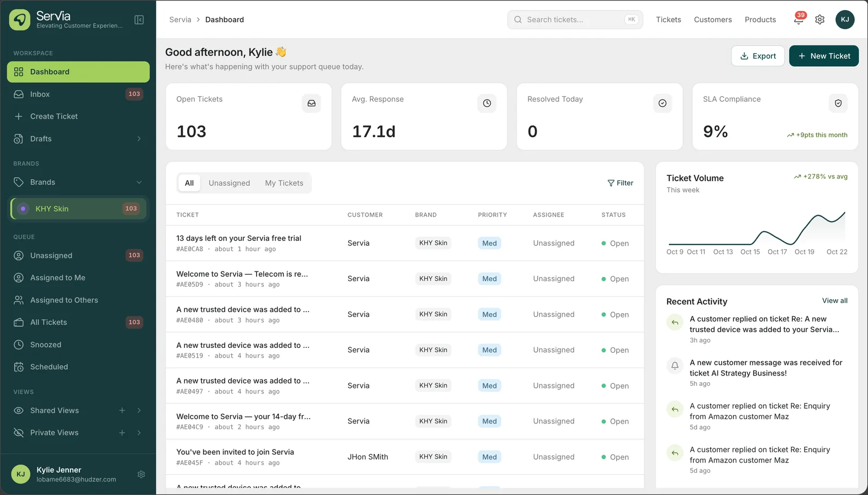The width and height of the screenshot is (868, 495).
Task: Collapse the sidebar panel icon
Action: click(139, 20)
